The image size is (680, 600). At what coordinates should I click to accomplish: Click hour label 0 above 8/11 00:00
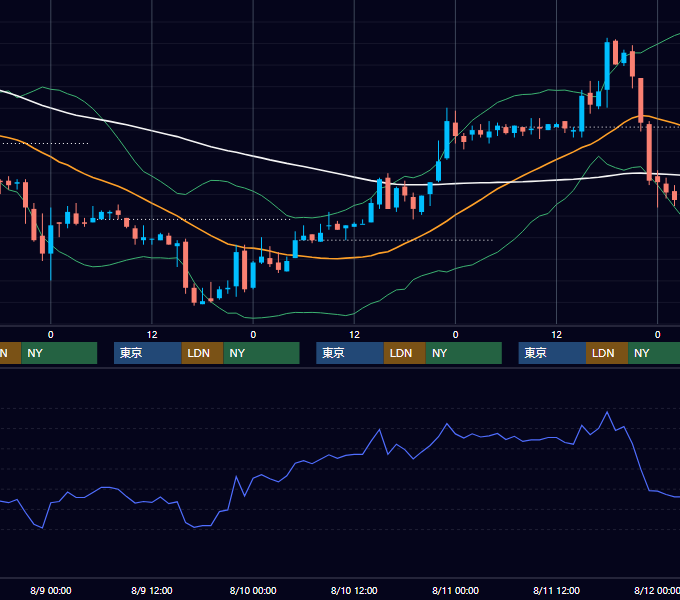tap(455, 335)
